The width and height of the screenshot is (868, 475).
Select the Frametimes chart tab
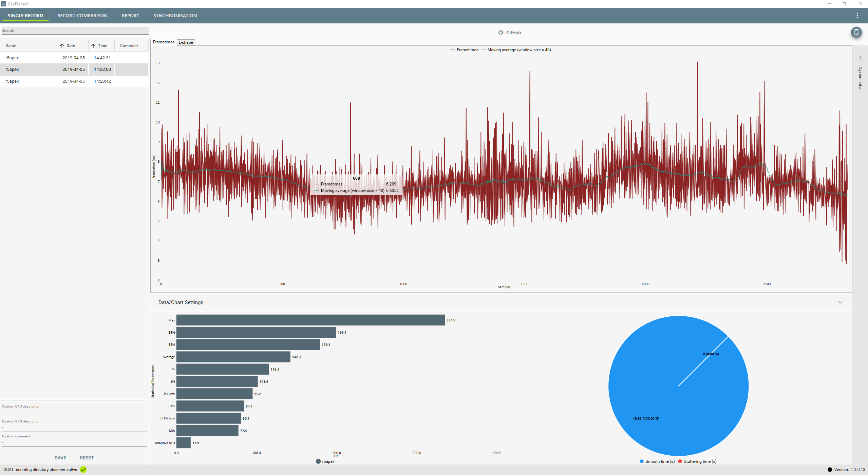click(164, 42)
